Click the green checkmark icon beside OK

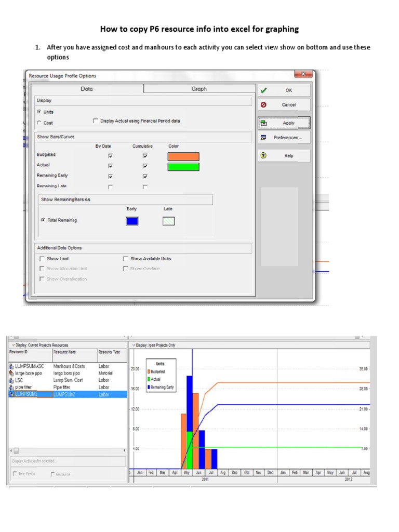point(263,90)
